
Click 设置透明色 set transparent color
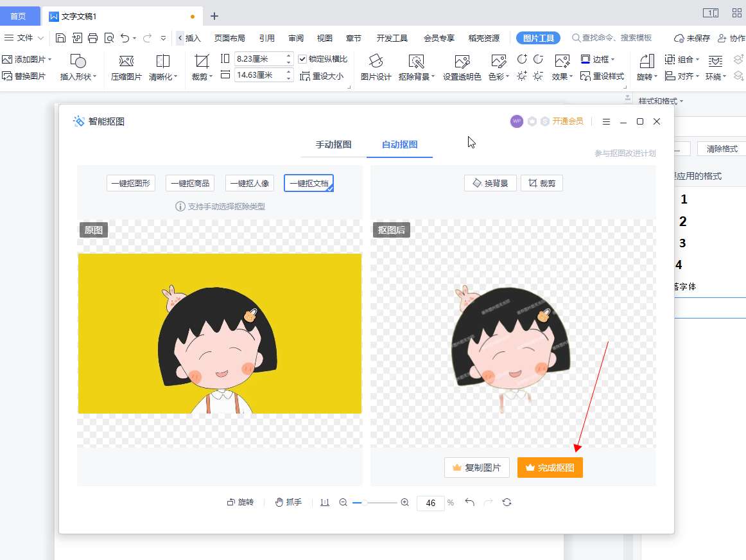tap(462, 67)
